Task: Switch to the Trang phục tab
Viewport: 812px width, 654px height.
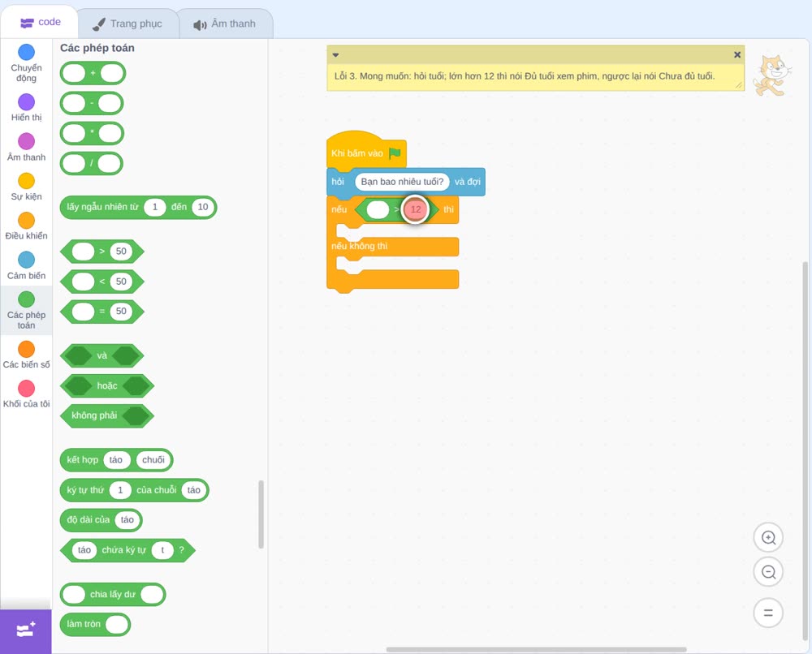Action: pos(127,24)
